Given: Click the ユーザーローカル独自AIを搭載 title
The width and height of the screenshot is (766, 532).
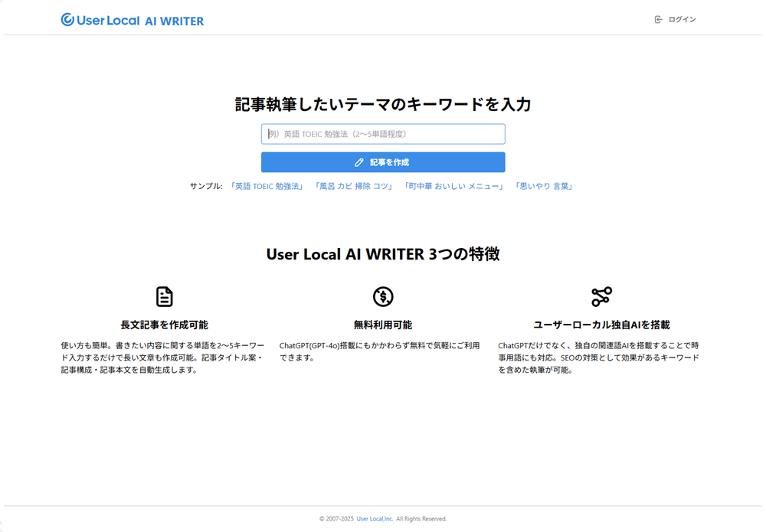Looking at the screenshot, I should [x=601, y=325].
